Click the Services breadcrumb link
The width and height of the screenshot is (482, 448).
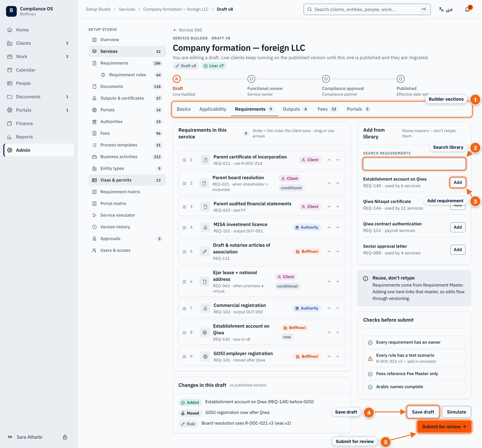tap(127, 9)
